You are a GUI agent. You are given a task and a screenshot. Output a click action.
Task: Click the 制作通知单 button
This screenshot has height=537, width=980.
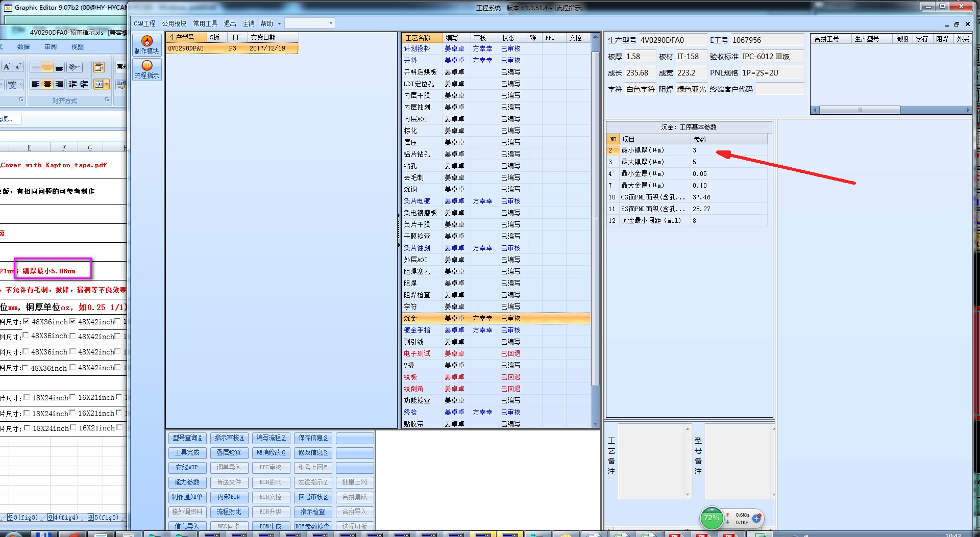coord(187,497)
